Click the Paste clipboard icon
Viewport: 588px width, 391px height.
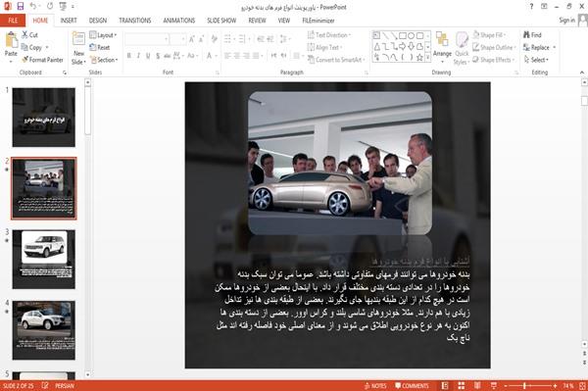pyautogui.click(x=11, y=40)
